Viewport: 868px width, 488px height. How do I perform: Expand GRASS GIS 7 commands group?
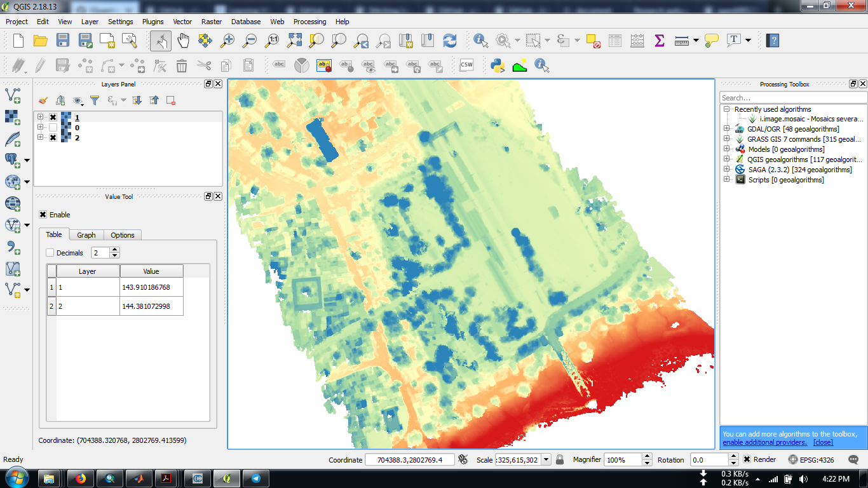(x=726, y=139)
